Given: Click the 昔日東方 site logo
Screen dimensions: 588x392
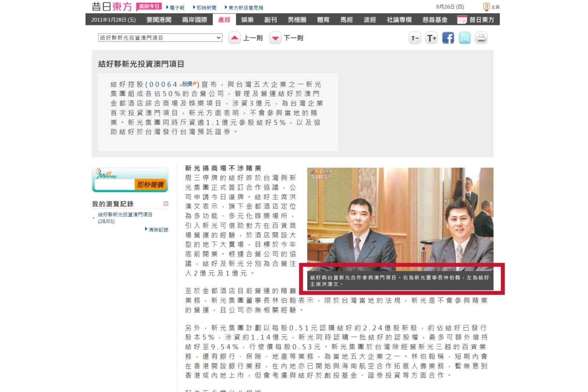Looking at the screenshot, I should 112,7.
